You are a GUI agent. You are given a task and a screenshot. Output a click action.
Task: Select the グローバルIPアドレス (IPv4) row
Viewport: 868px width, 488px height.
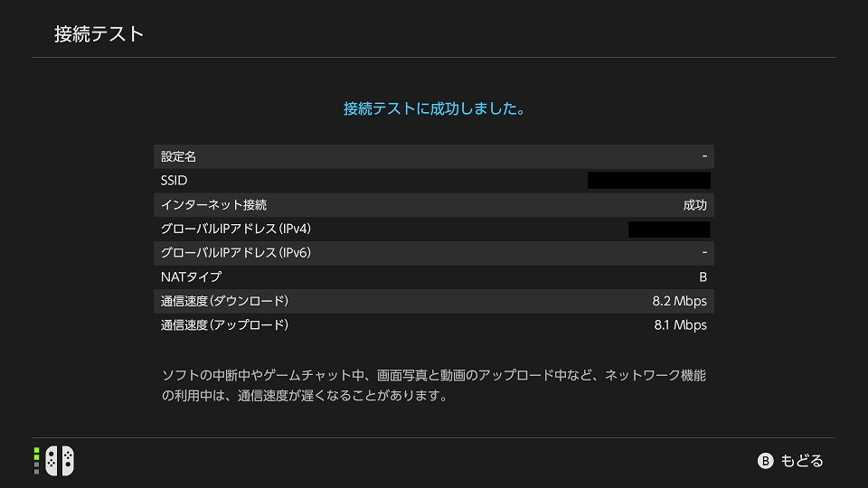click(434, 229)
